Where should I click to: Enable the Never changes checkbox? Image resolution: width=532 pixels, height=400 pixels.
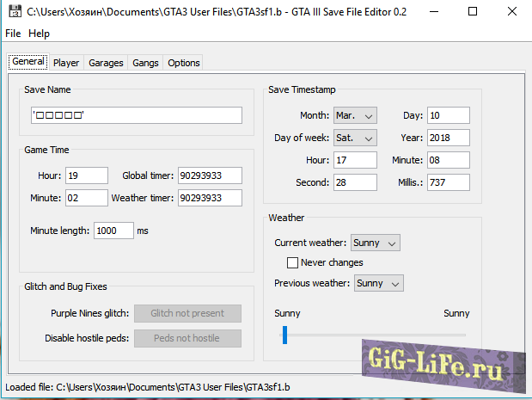[293, 262]
